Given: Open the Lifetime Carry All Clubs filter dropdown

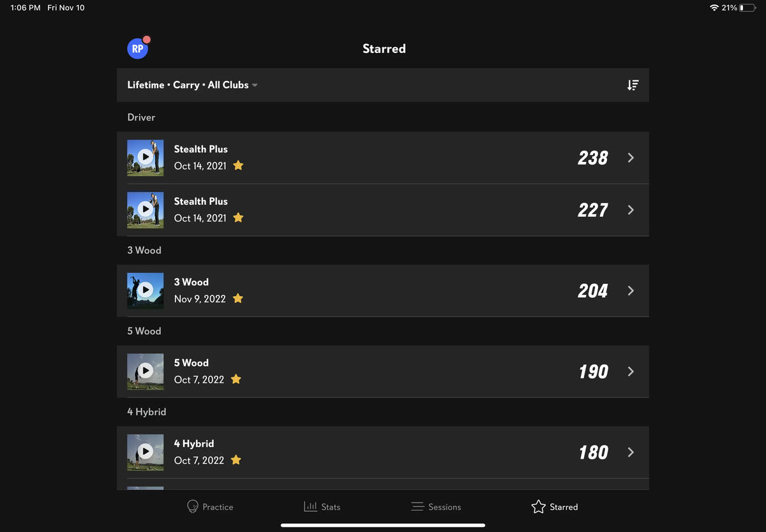Looking at the screenshot, I should click(192, 85).
